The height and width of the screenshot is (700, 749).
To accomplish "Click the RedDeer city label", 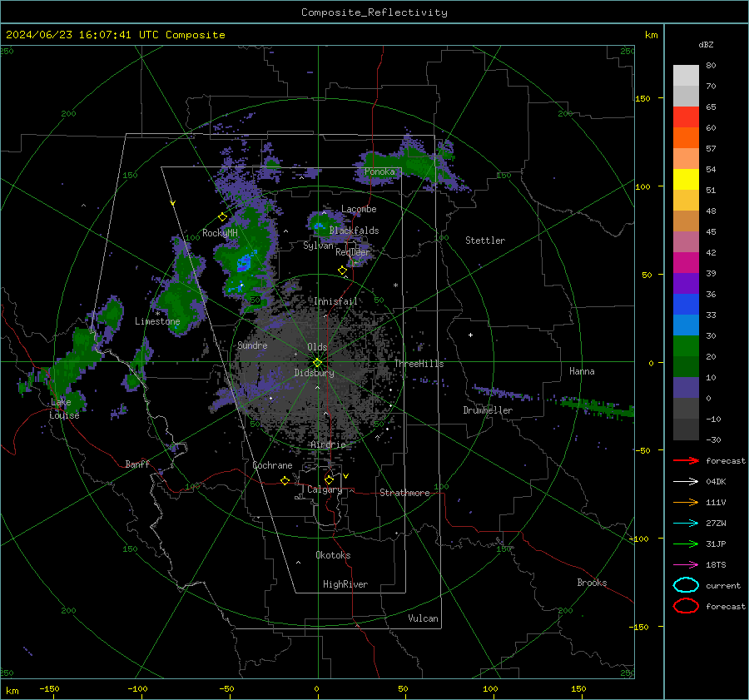I will (353, 252).
